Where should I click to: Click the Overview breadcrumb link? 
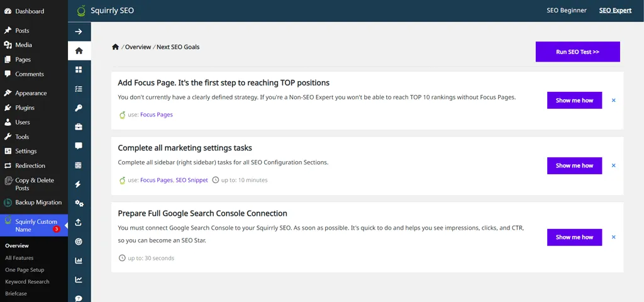(x=138, y=47)
